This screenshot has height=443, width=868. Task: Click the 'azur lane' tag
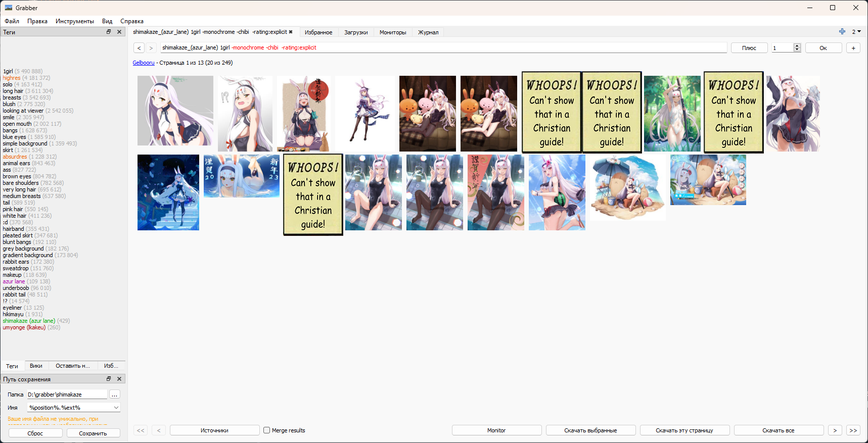point(14,281)
